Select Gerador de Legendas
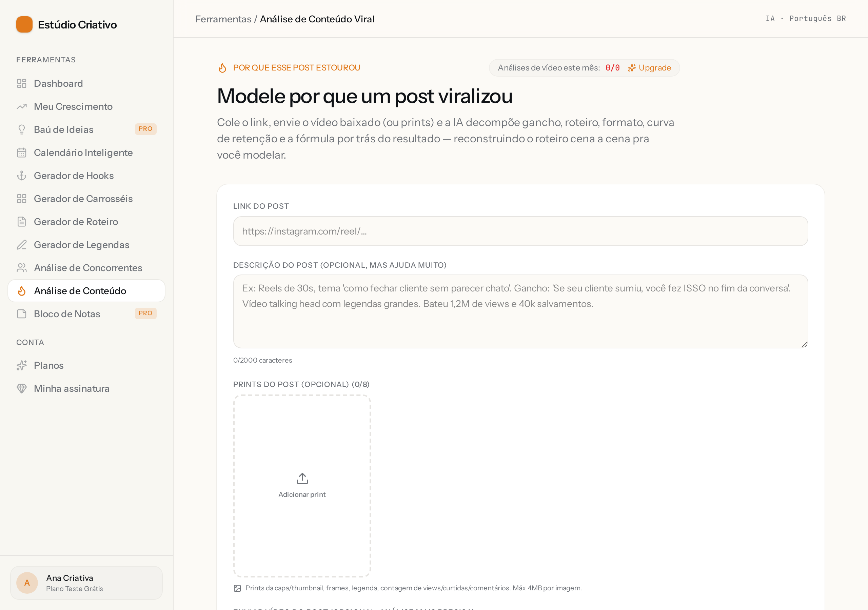 click(86, 245)
